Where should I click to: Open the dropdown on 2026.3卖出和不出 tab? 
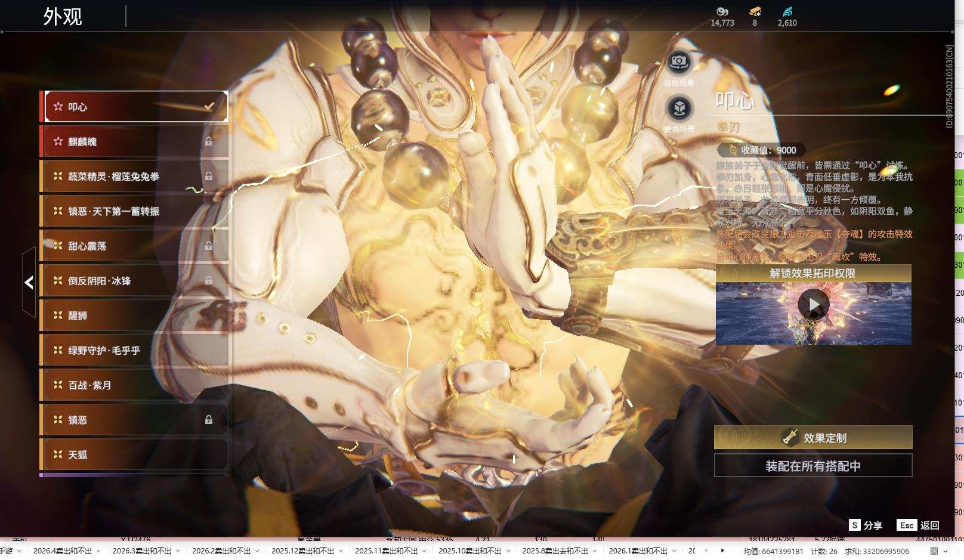coord(178,551)
